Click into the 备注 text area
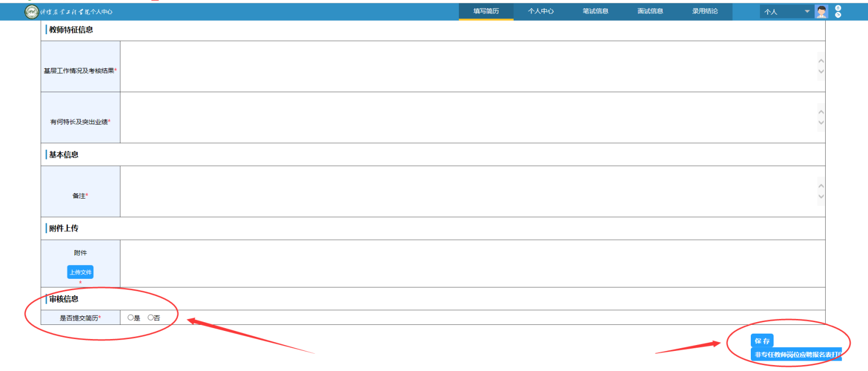868x371 pixels. click(468, 191)
